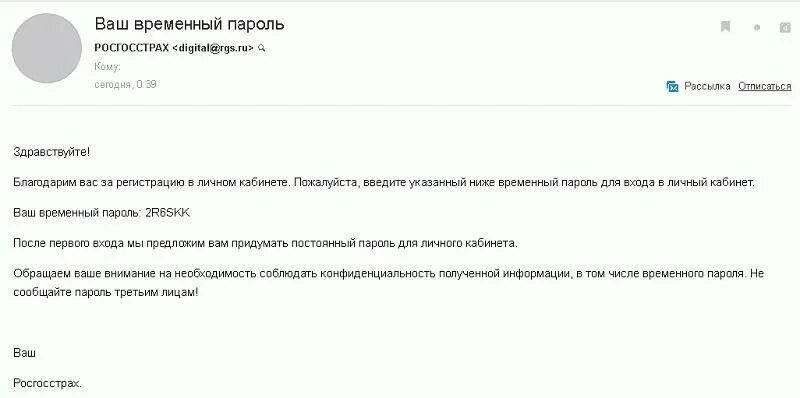Expand the Кому recipients line
Screen dimensions: 800x398
108,67
